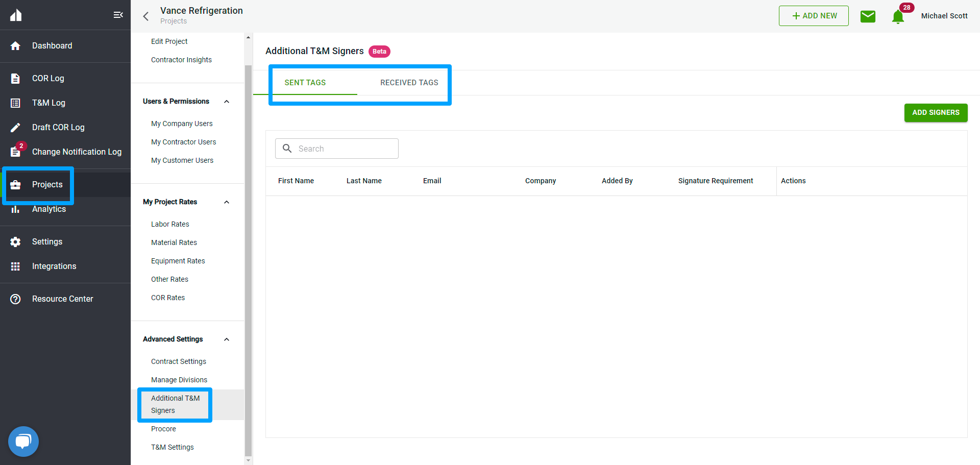The width and height of the screenshot is (980, 465).
Task: Select the Draft COR Log pencil icon
Action: [15, 127]
